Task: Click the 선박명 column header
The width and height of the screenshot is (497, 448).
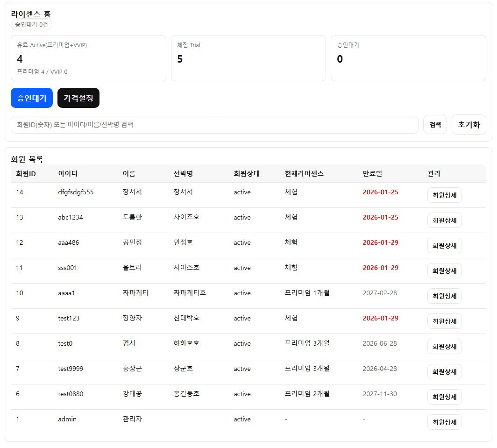Action: tap(183, 173)
